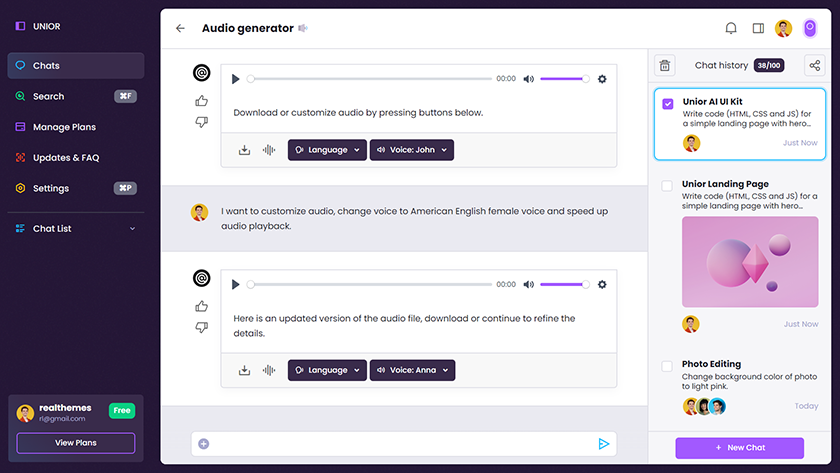Open settings gear on second audio player
Screen dimensions: 840x473
point(602,284)
